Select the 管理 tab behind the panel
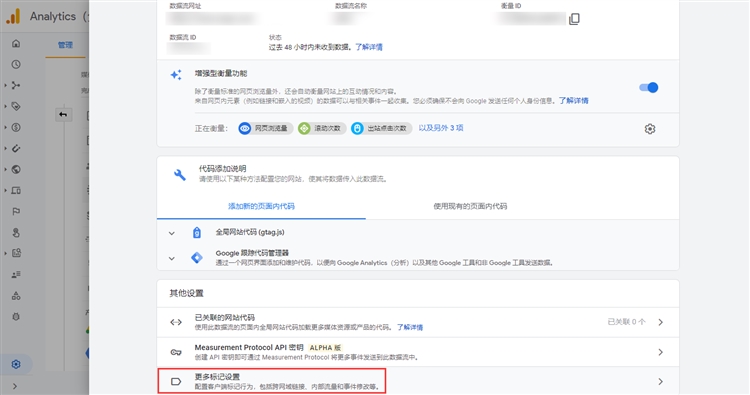 [x=66, y=45]
